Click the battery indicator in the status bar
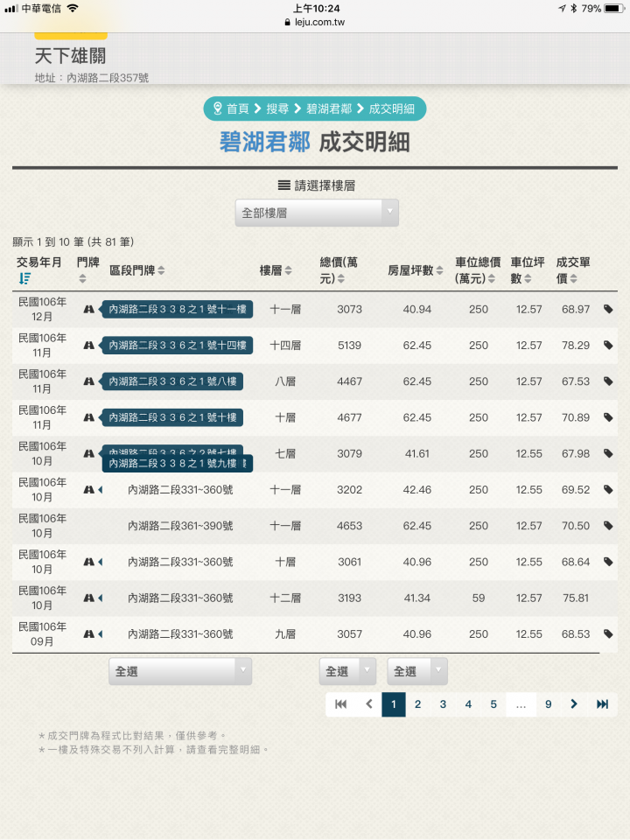This screenshot has width=630, height=840. tap(614, 8)
